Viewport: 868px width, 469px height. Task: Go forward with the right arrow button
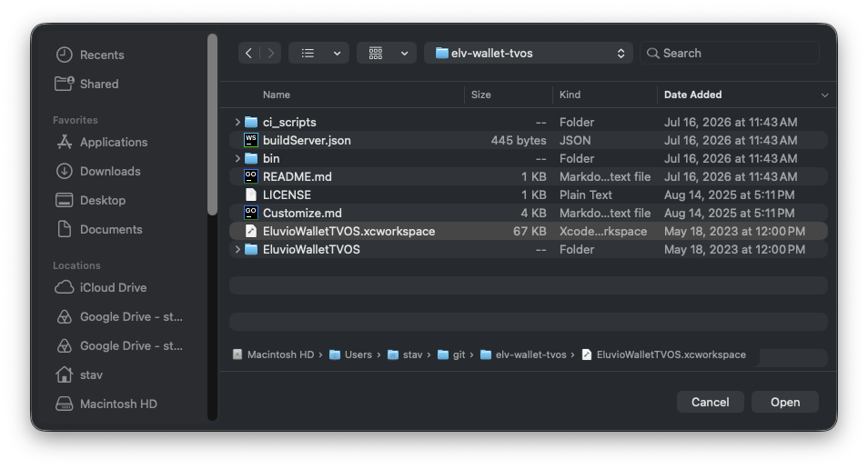271,53
